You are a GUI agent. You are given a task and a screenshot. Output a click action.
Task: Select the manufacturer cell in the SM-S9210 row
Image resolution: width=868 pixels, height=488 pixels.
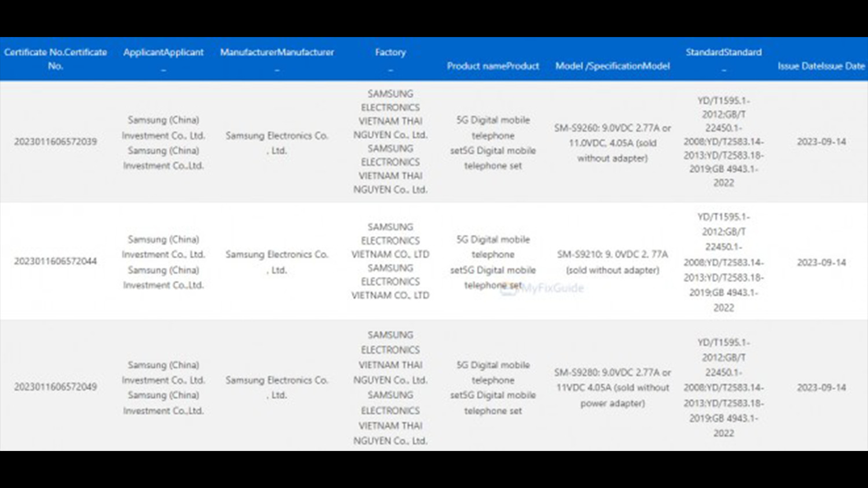click(277, 262)
